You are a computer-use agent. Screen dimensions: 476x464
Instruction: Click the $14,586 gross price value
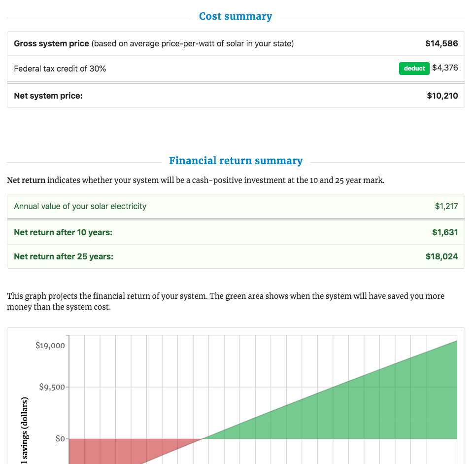point(442,43)
